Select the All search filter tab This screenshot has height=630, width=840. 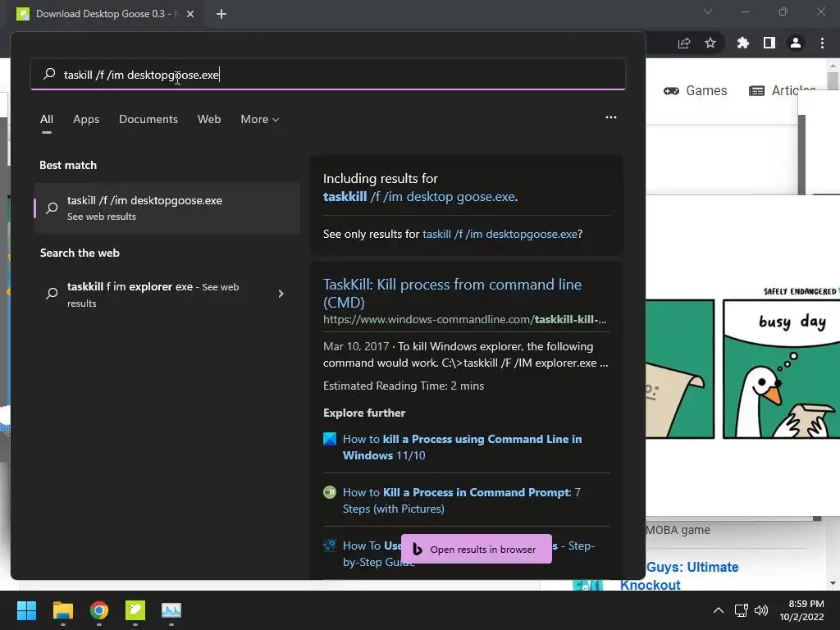[47, 119]
